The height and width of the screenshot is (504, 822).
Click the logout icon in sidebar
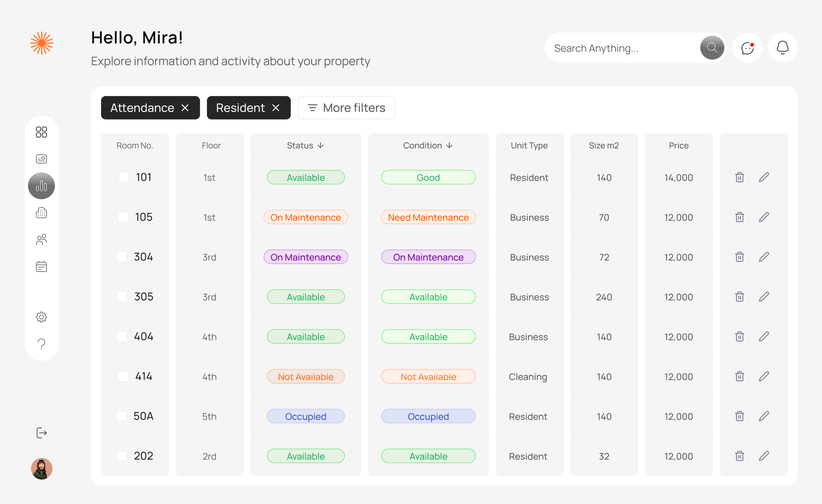pyautogui.click(x=41, y=433)
